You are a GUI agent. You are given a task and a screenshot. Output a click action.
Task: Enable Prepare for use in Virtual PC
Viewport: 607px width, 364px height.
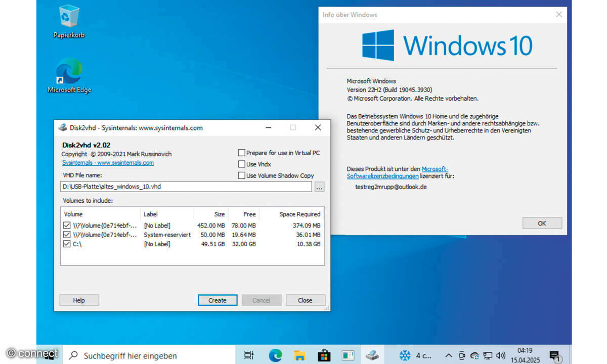tap(242, 153)
